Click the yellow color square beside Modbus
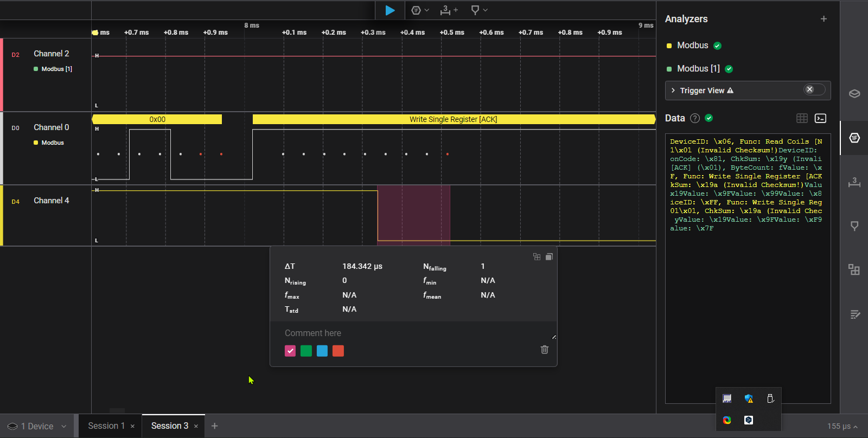868x438 pixels. 669,46
